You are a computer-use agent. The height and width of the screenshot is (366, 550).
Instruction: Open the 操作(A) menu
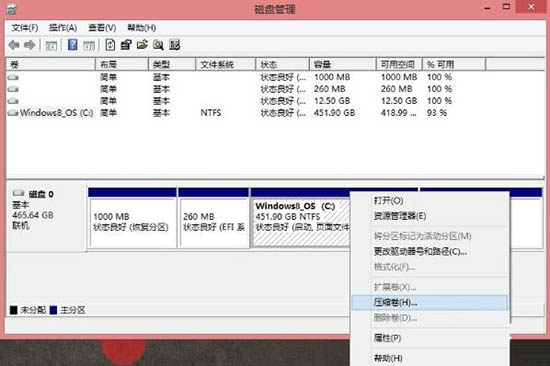63,28
